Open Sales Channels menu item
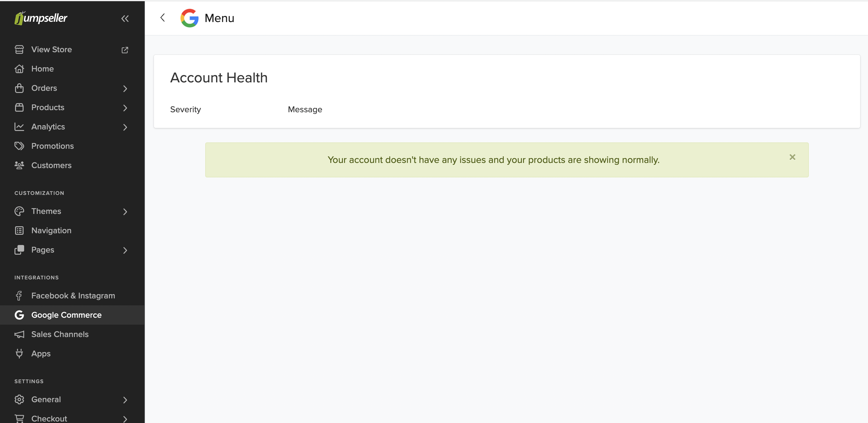This screenshot has height=423, width=868. point(60,334)
